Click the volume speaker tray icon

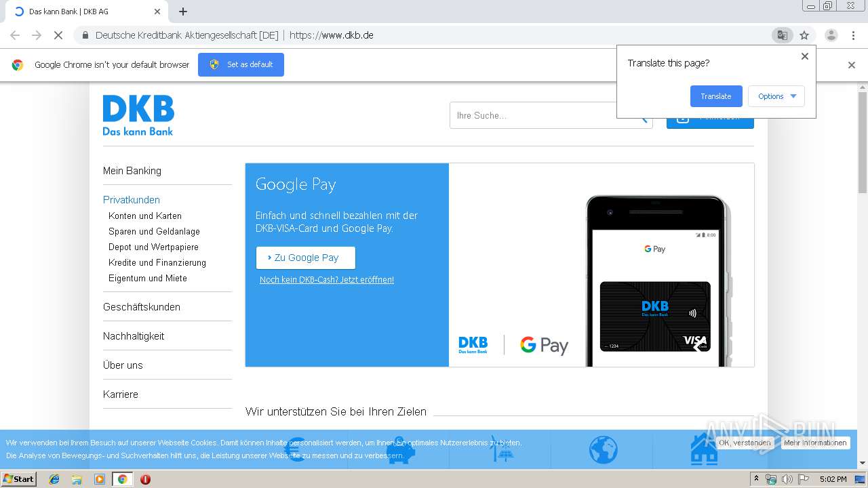pos(787,479)
